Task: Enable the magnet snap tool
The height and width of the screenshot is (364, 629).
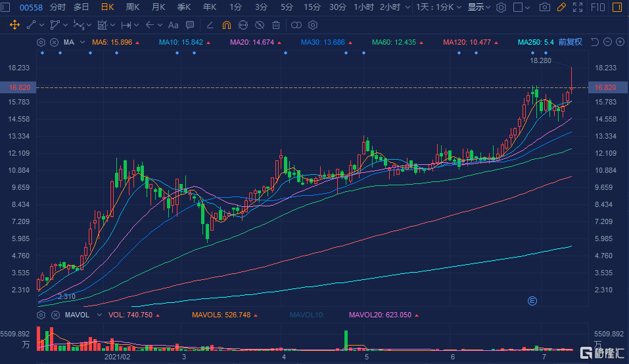Action: [x=226, y=25]
